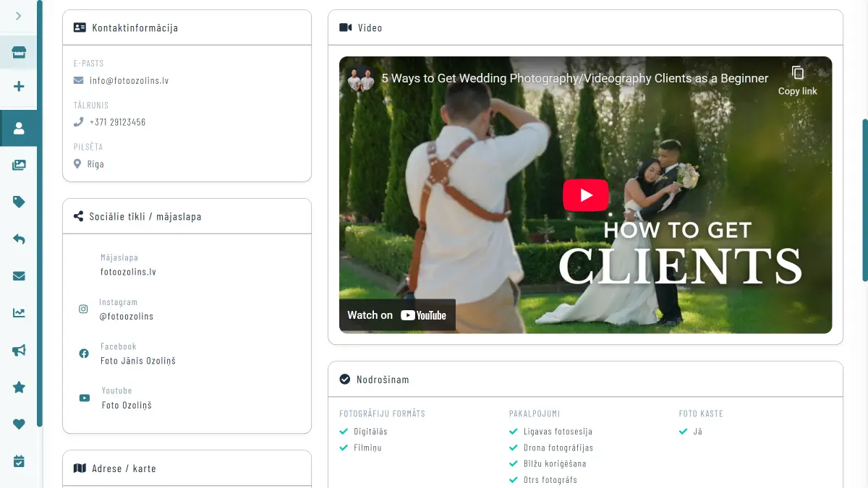Click the video camera icon in Video header
868x488 pixels.
tap(345, 27)
